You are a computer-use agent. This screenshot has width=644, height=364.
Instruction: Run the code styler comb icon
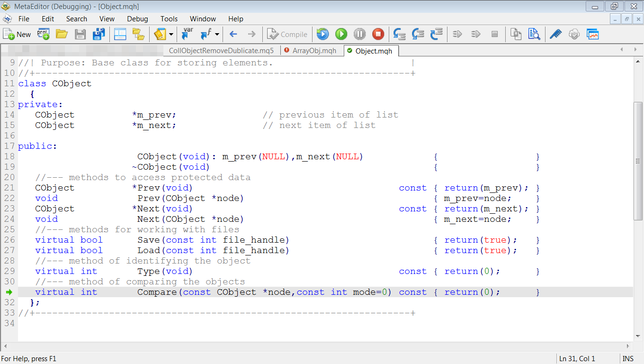(x=556, y=34)
